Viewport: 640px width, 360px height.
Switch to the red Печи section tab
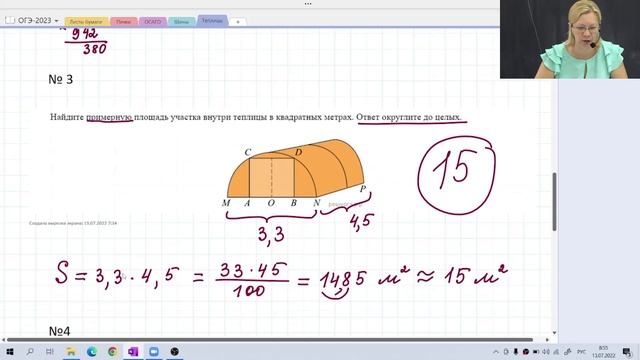tap(123, 22)
